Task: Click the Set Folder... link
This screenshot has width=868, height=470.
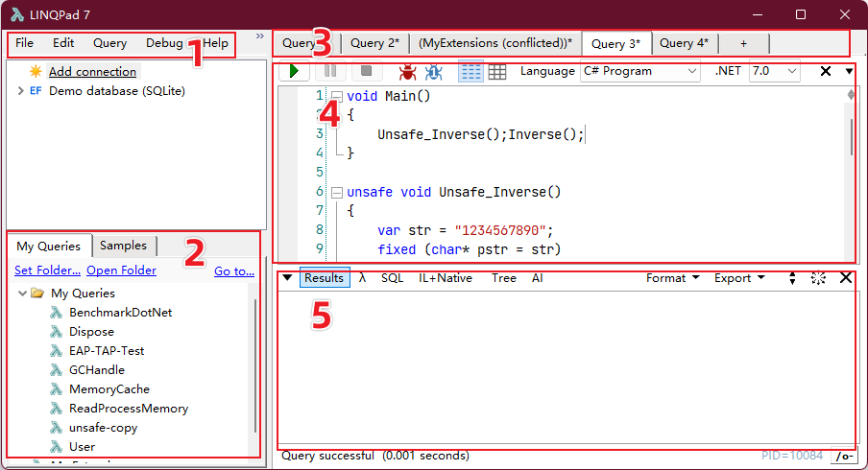Action: pyautogui.click(x=47, y=270)
